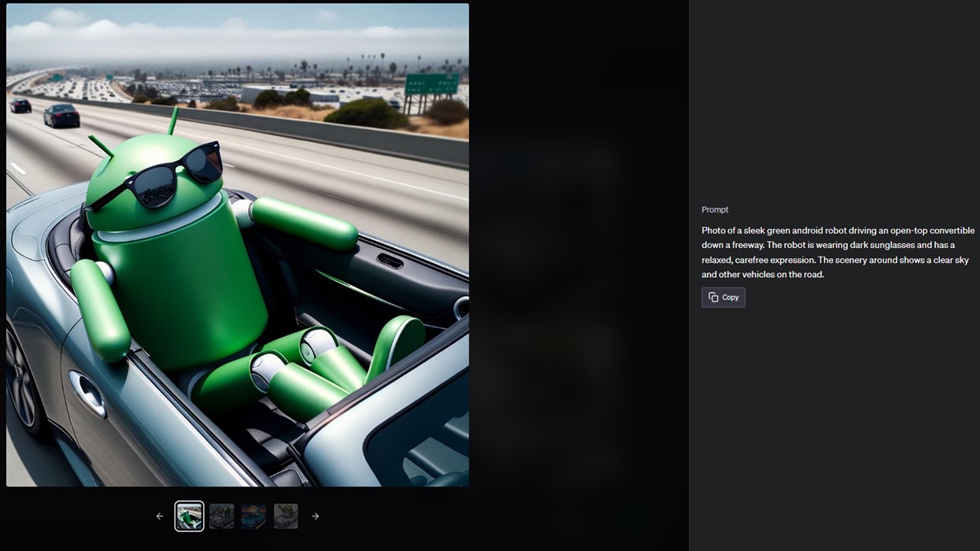Click the Copy prompt button
The width and height of the screenshot is (980, 551).
coord(723,298)
